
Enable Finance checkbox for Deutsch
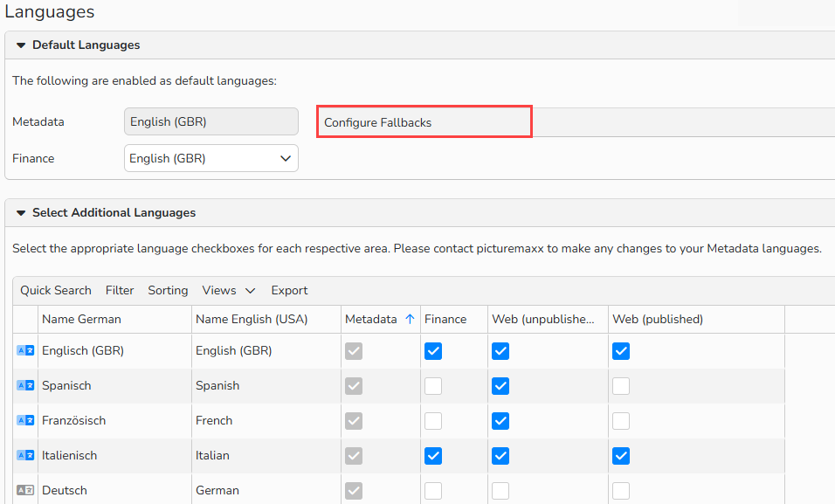click(433, 491)
